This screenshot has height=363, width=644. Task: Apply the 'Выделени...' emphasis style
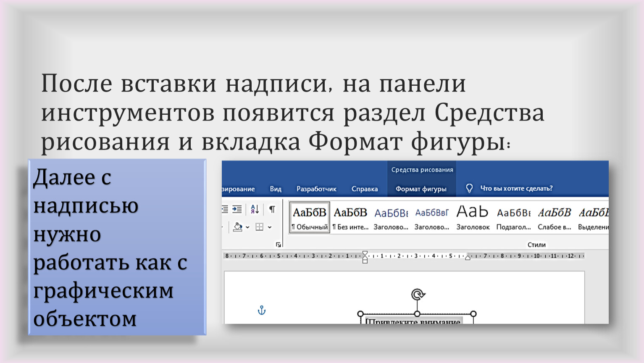(x=593, y=218)
